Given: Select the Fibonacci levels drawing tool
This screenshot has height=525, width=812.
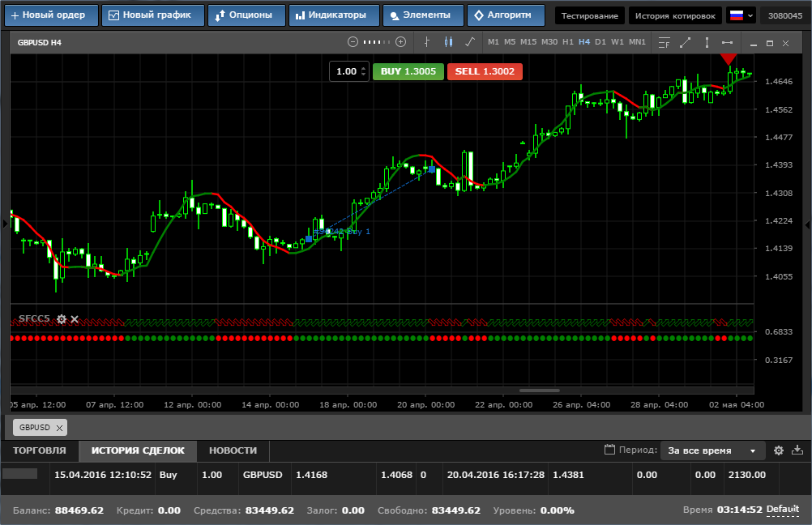Looking at the screenshot, I should [664, 42].
